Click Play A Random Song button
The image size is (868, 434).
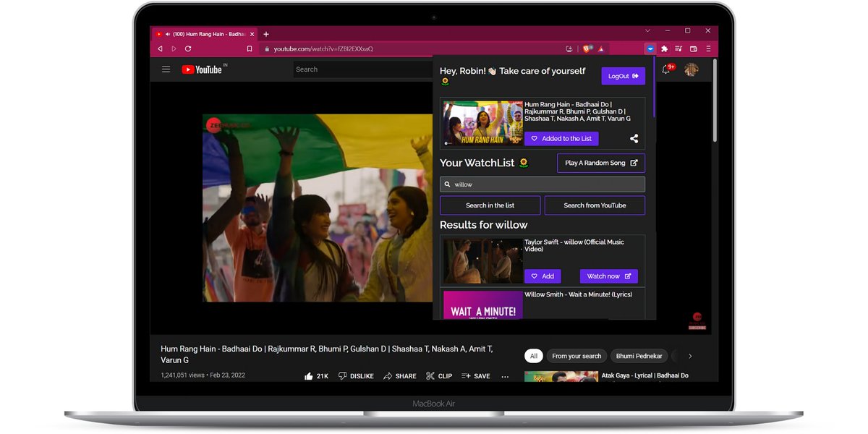point(601,163)
